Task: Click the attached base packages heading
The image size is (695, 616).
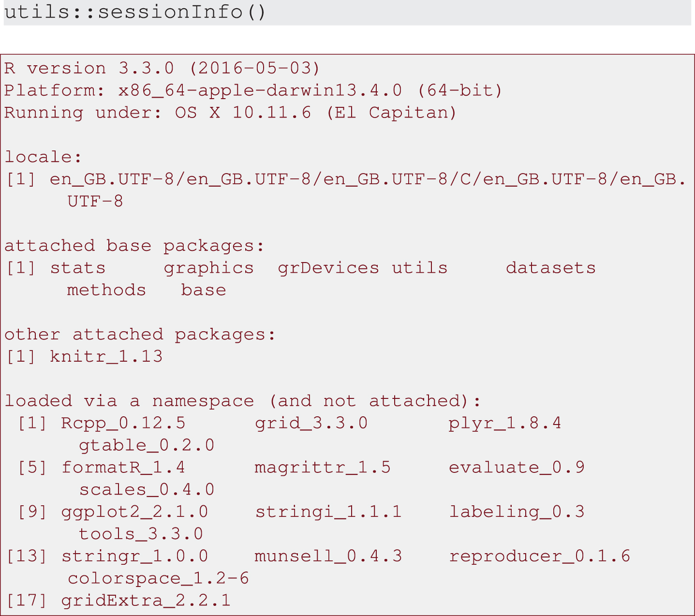Action: click(x=134, y=246)
